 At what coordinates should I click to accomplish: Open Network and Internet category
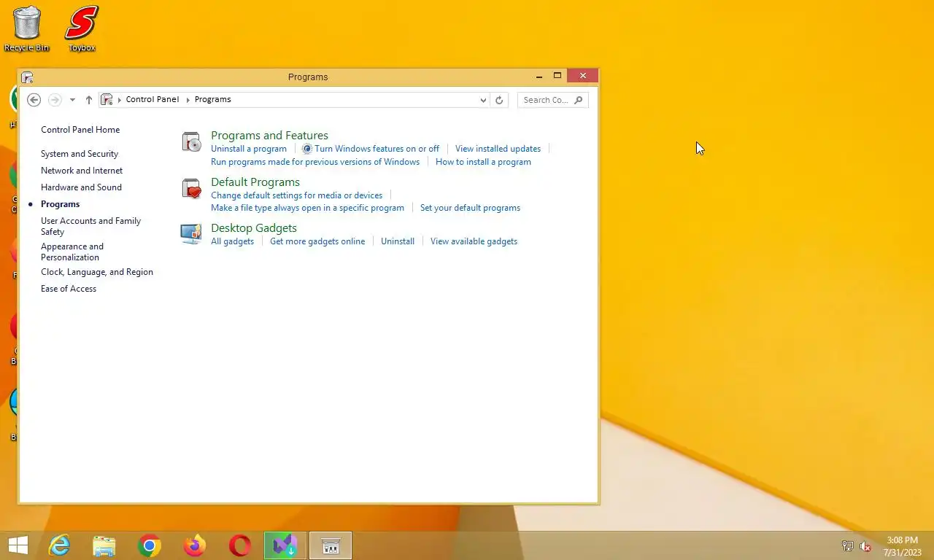pyautogui.click(x=82, y=171)
